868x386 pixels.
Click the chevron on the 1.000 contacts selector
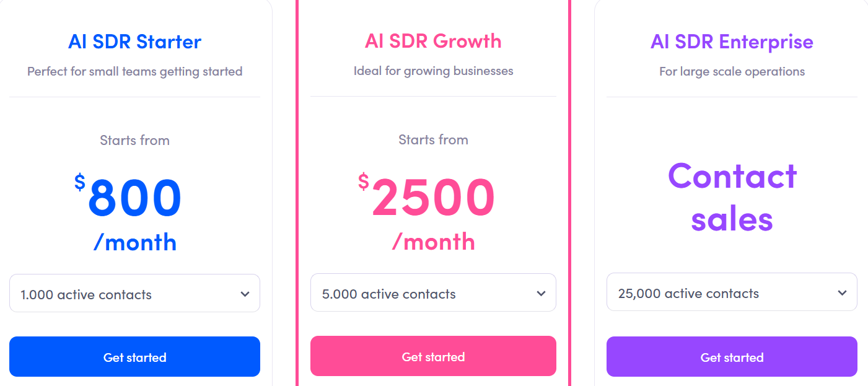(x=247, y=292)
